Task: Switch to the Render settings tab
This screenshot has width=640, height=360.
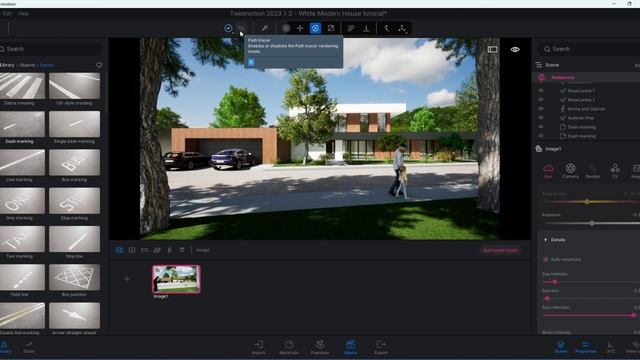Action: coord(593,171)
